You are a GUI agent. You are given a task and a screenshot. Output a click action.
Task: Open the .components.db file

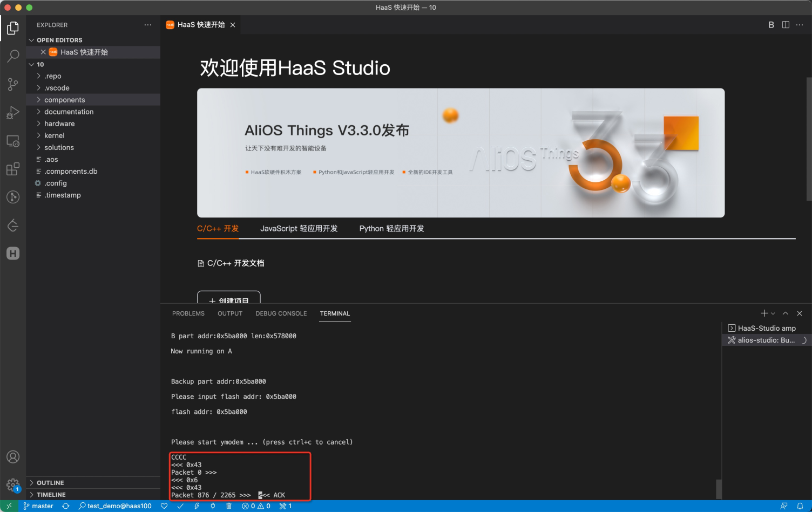click(x=93, y=171)
